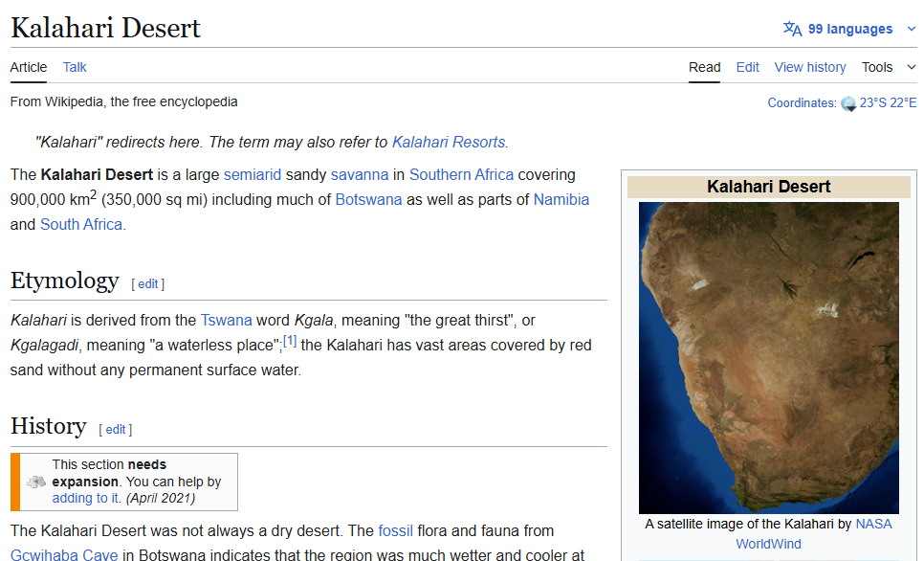Open the View history tab
Screen dimensions: 924x561
pyautogui.click(x=809, y=67)
